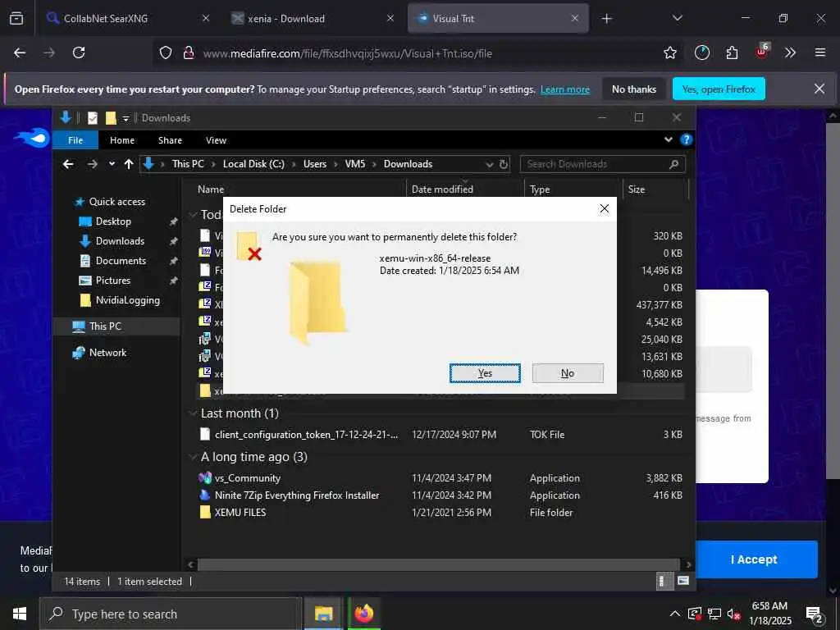Click the Properties quick access toolbar icon

click(x=93, y=118)
